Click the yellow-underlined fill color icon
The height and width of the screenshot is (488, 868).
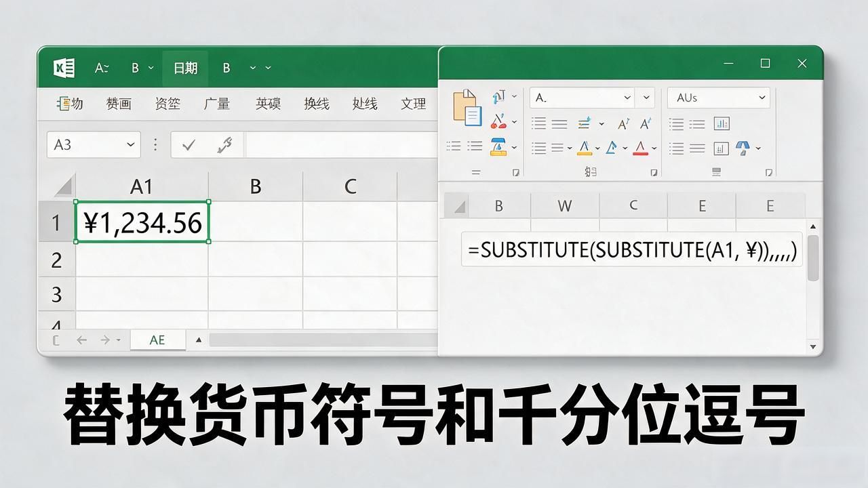click(x=585, y=148)
